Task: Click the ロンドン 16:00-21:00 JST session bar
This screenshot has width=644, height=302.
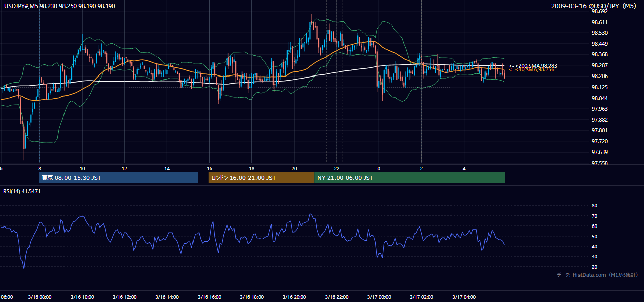Action: 262,178
